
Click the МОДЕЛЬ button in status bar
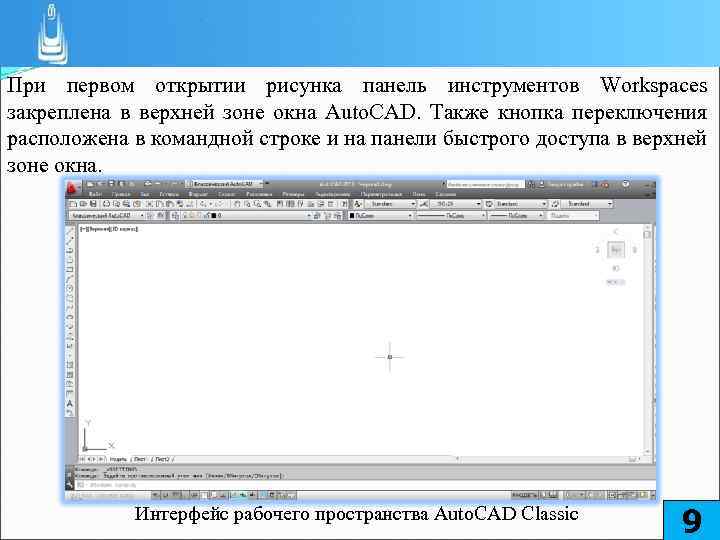[524, 495]
